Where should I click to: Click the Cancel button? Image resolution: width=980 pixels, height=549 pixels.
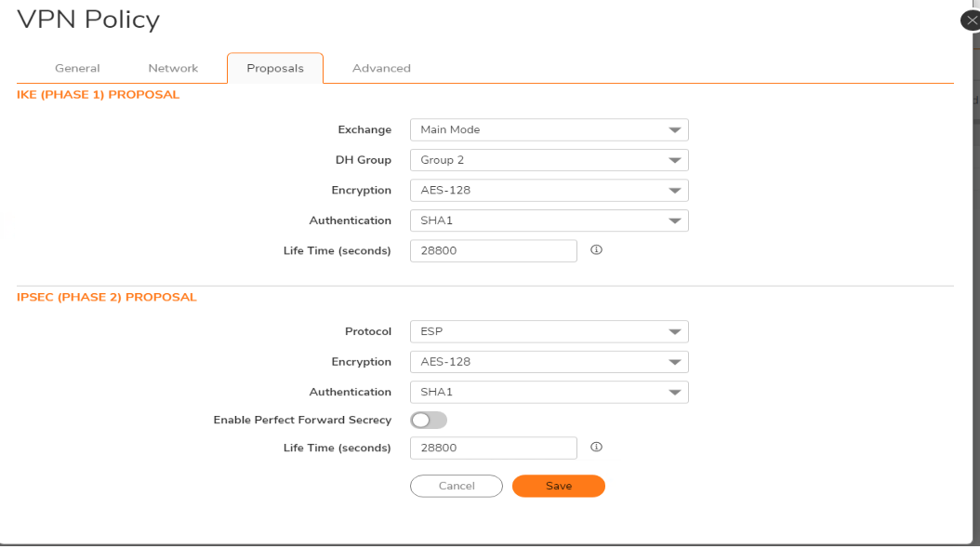pos(457,486)
